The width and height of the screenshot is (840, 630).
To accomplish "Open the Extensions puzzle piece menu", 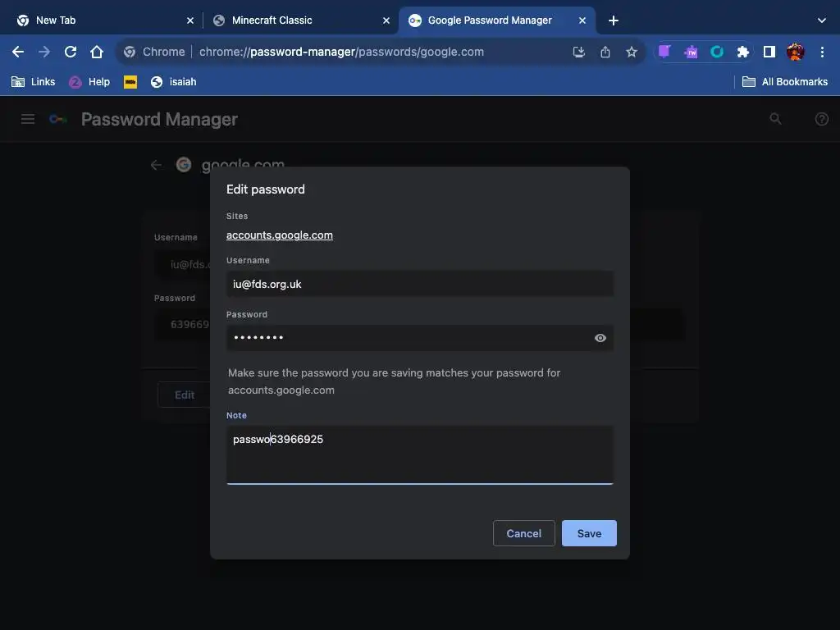I will 742,52.
